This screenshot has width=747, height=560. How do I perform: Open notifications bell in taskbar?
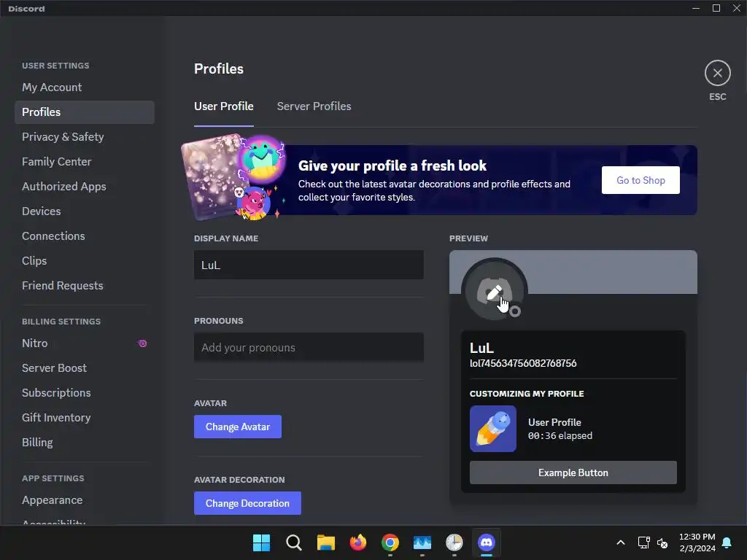tap(727, 542)
